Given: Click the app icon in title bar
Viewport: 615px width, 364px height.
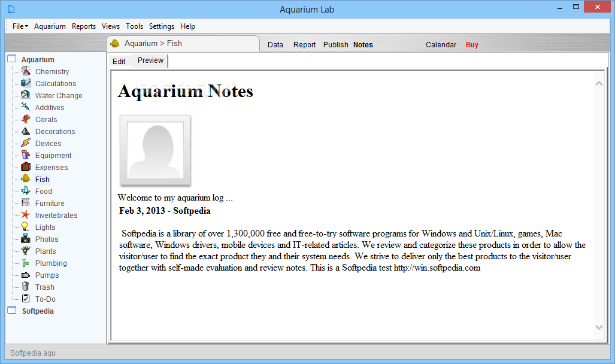Looking at the screenshot, I should click(11, 9).
